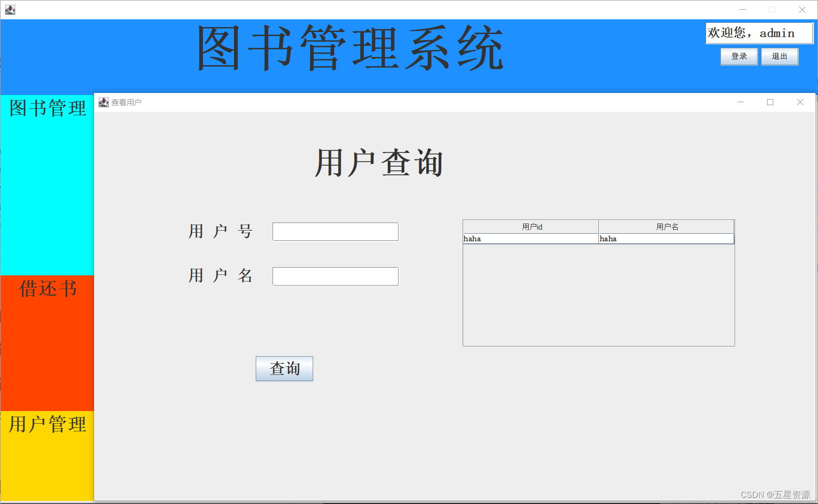Focus the 用户名 input field

pos(336,276)
